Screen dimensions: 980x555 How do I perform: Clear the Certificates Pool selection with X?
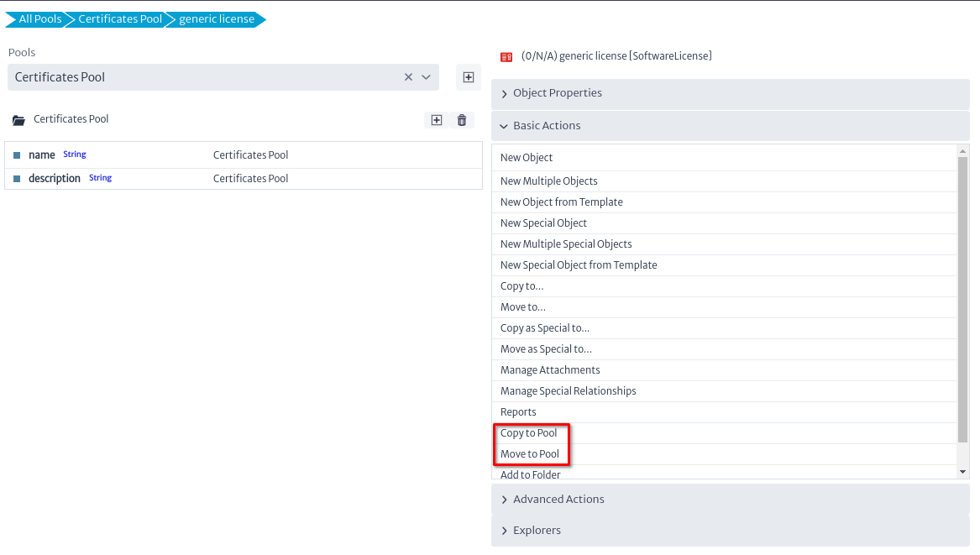click(x=408, y=77)
